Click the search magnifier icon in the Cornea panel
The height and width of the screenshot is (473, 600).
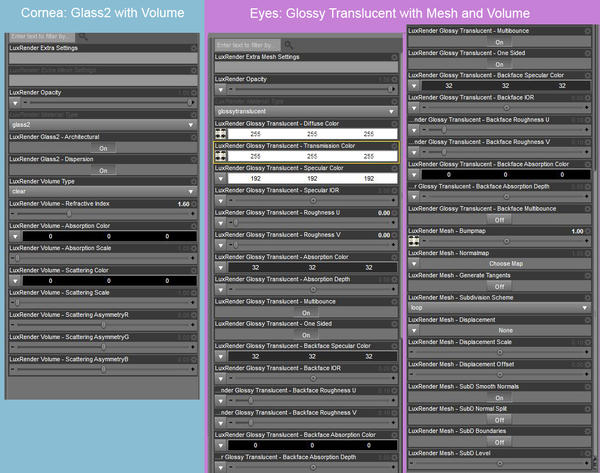[x=83, y=37]
